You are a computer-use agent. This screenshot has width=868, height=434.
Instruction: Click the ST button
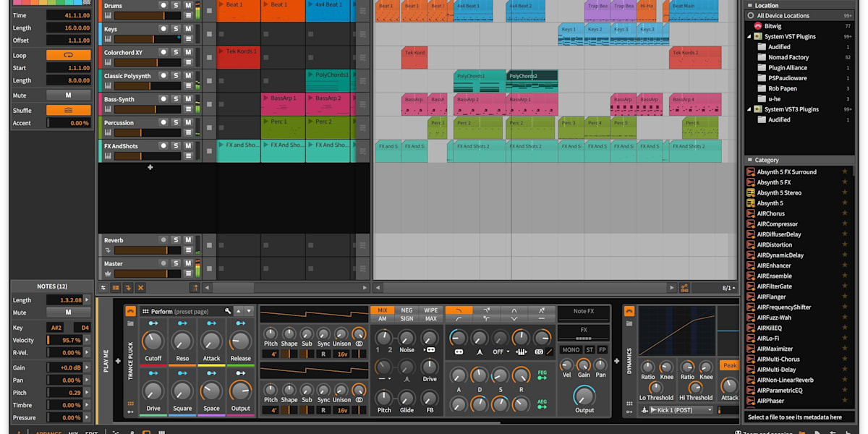(x=590, y=349)
